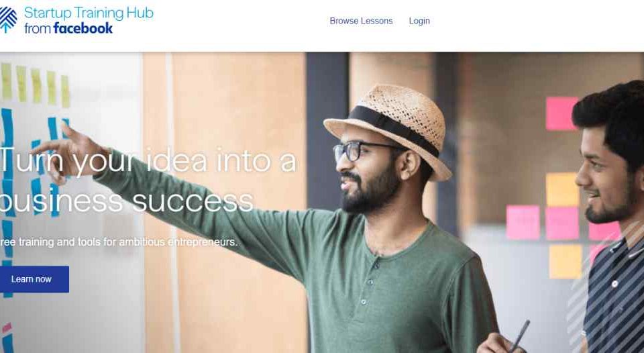Viewport: 644px width, 353px height.
Task: Open the Browse Lessons menu item
Action: [361, 21]
